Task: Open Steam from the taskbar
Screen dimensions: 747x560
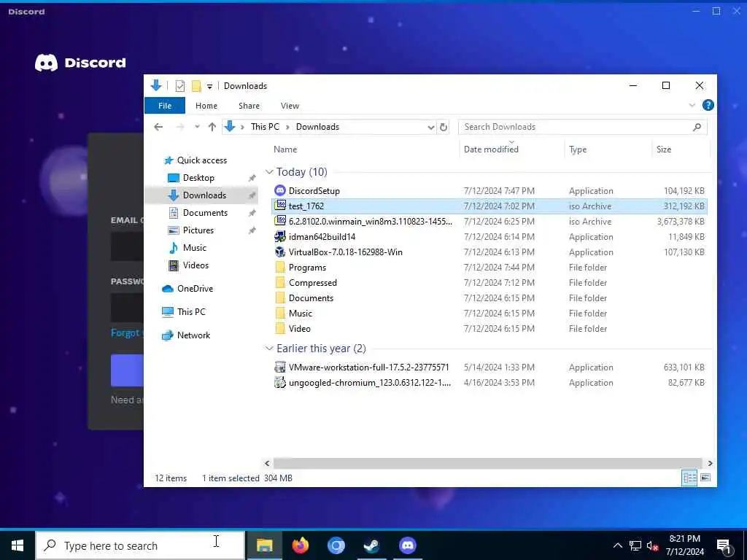Action: [371, 545]
